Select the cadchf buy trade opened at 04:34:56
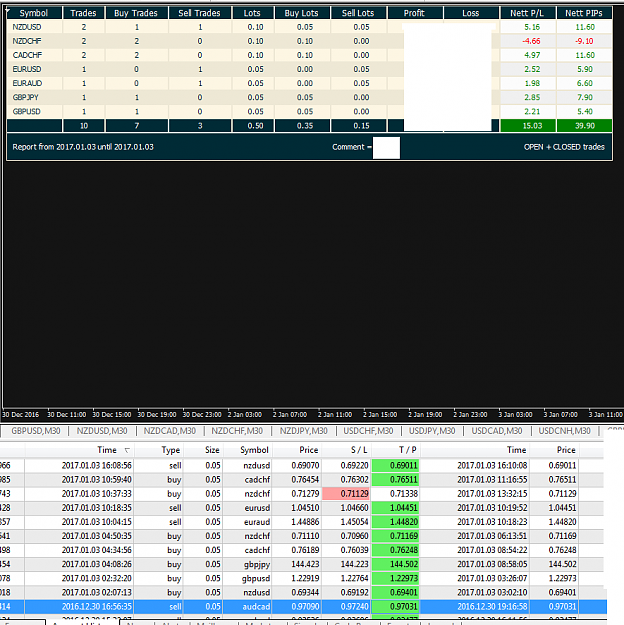The height and width of the screenshot is (625, 624). coord(301,550)
